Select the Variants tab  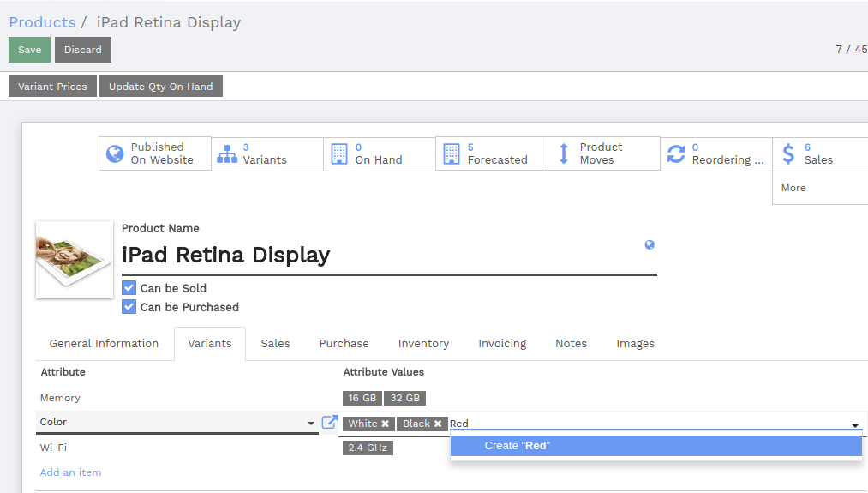click(210, 344)
